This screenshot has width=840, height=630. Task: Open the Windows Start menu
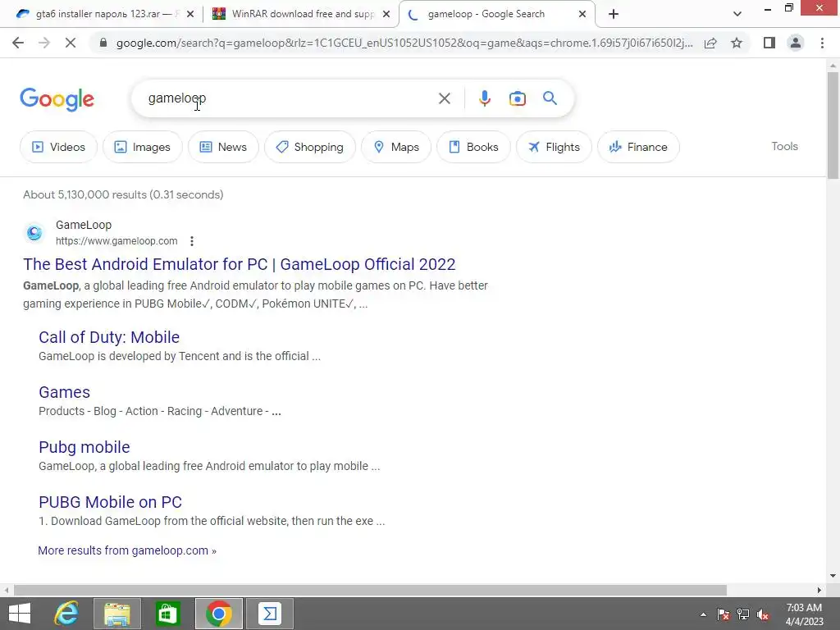coord(20,614)
